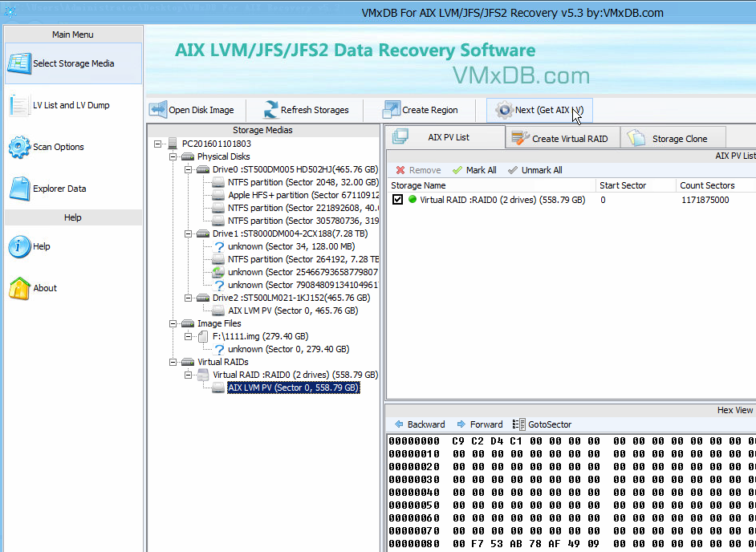Image resolution: width=756 pixels, height=552 pixels.
Task: Open the Explorer Data icon
Action: click(19, 189)
